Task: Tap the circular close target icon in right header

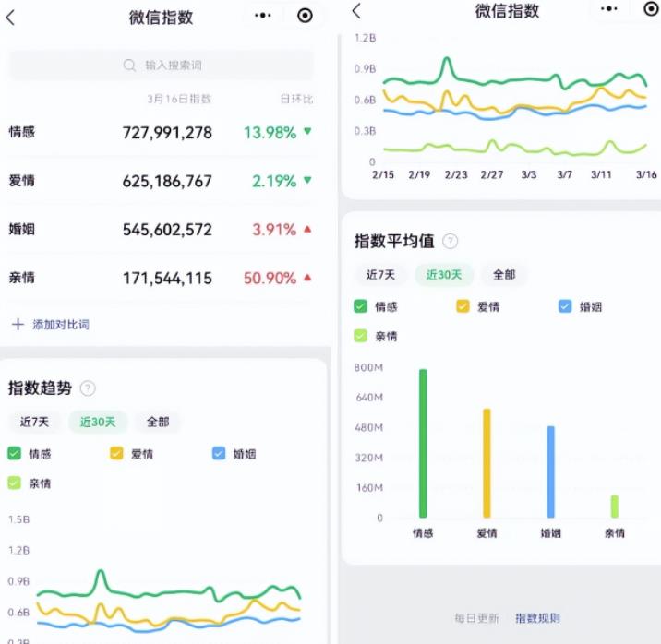Action: pyautogui.click(x=651, y=10)
